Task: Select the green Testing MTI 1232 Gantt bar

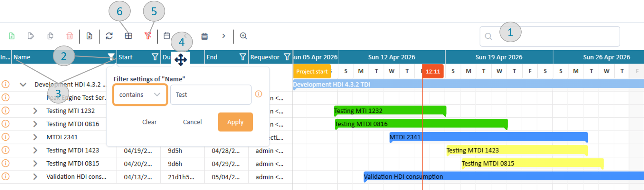Action: (390, 111)
